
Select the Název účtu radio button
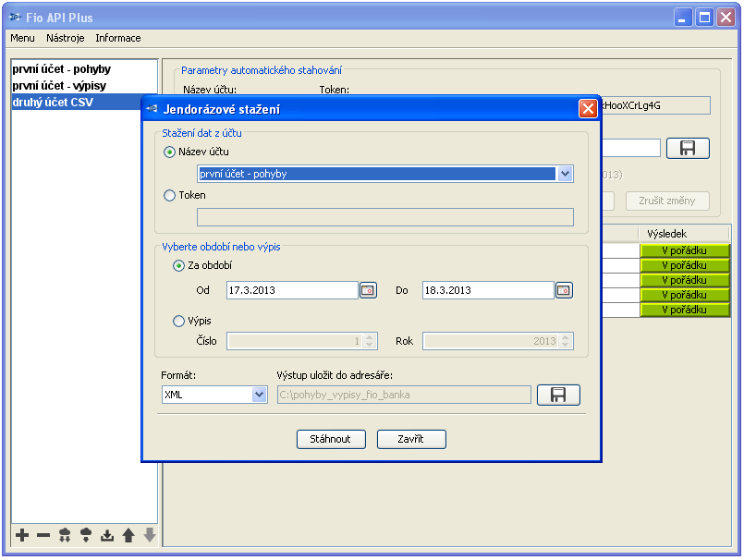coord(169,152)
